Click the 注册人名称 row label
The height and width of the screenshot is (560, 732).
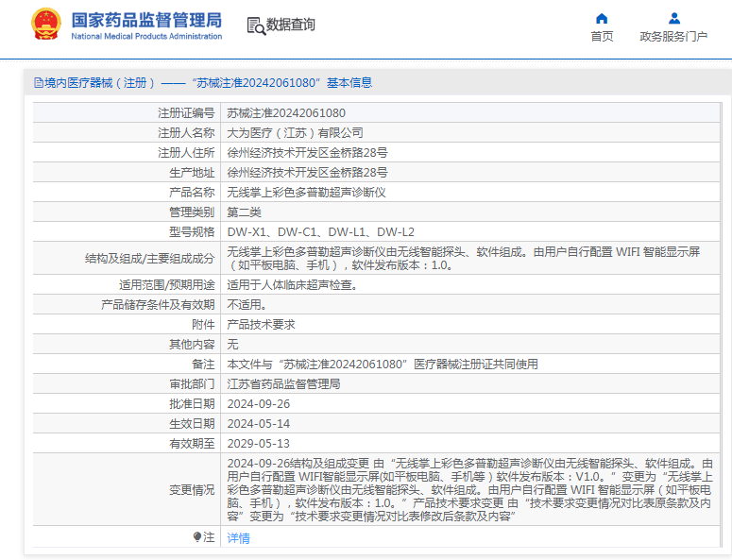[186, 133]
